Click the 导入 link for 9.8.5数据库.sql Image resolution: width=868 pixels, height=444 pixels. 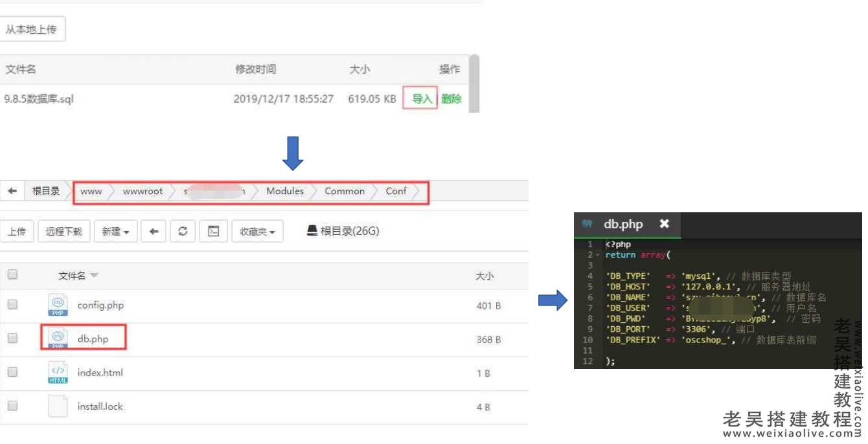[420, 98]
